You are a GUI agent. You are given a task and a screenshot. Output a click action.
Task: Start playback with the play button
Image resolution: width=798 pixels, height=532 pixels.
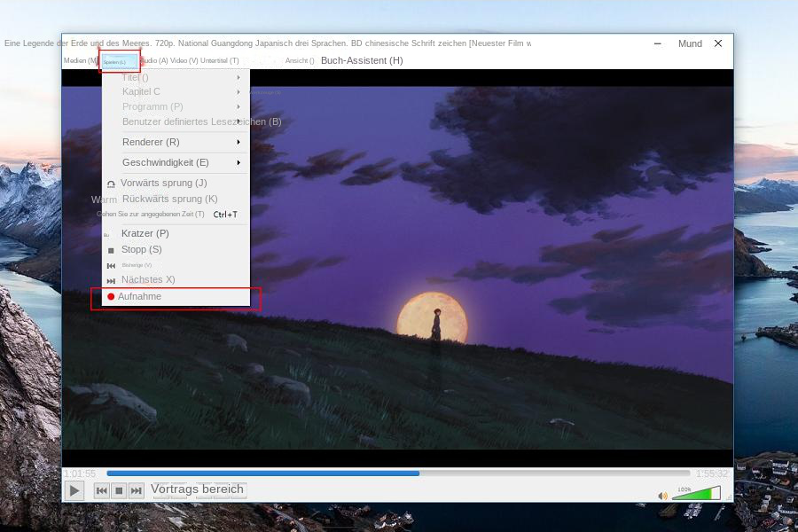74,490
